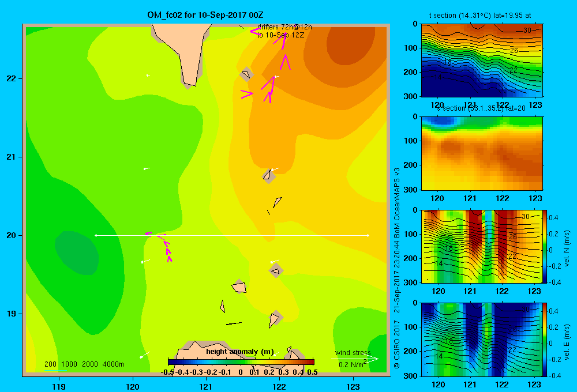Viewport: 577px width, 392px height.
Task: Click the '-0.5' tick on height anomaly bar
Action: pyautogui.click(x=168, y=372)
